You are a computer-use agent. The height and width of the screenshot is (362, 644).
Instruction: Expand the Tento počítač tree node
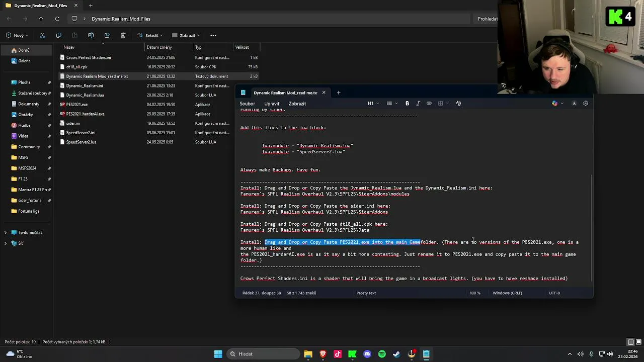[6, 233]
